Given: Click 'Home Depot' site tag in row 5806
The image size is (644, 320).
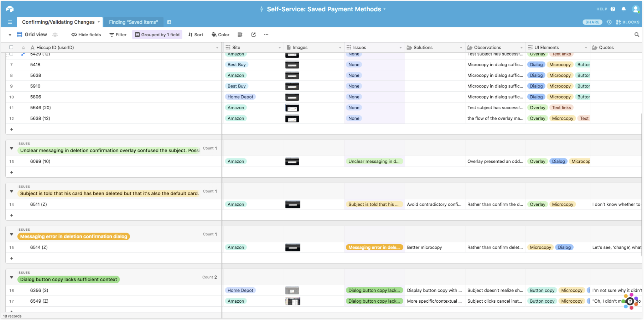Looking at the screenshot, I should point(240,97).
